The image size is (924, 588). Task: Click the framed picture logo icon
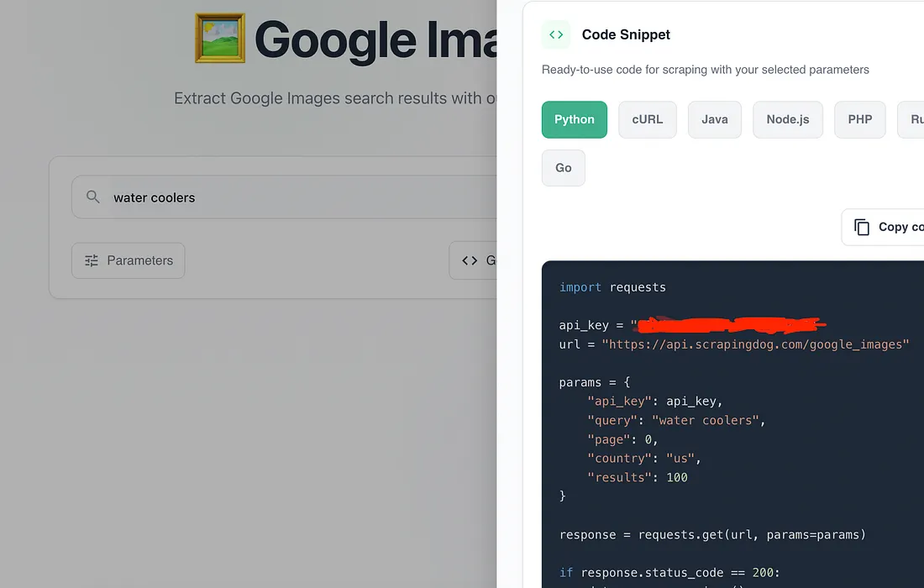pyautogui.click(x=220, y=39)
